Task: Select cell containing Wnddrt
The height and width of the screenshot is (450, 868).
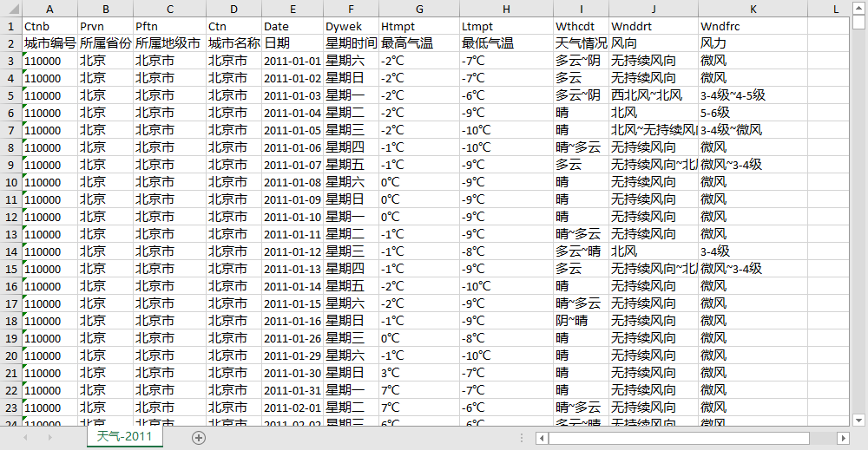Action: pos(654,26)
